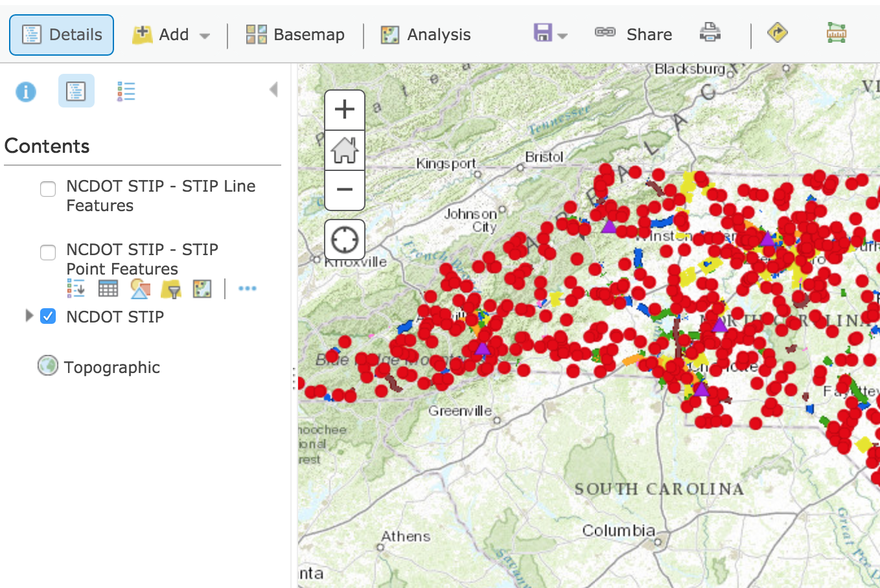The width and height of the screenshot is (880, 588).
Task: Open the attribute table for STIP Point Features
Action: 108,288
